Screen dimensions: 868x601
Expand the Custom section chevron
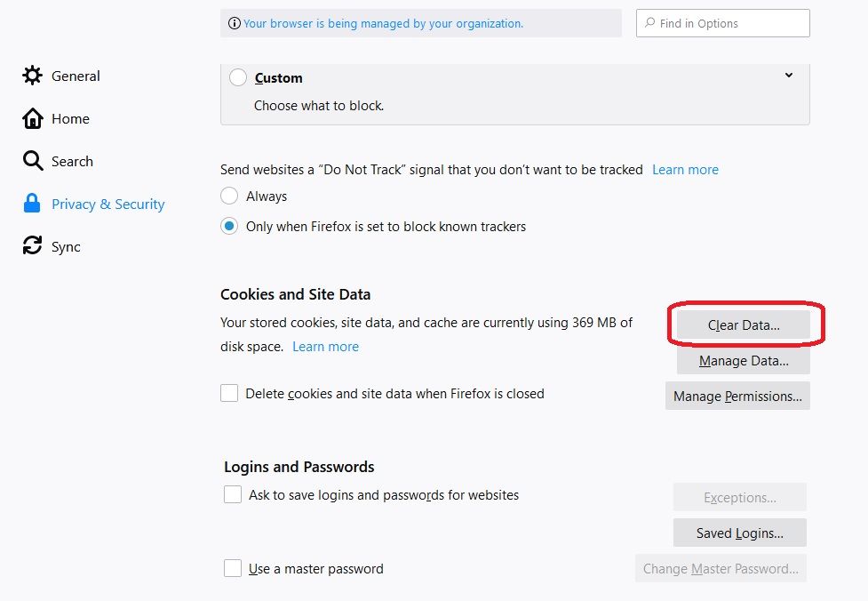[x=789, y=76]
